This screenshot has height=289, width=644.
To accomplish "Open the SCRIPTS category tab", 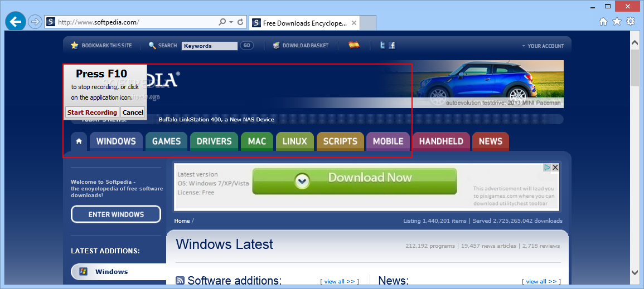I will pyautogui.click(x=340, y=141).
